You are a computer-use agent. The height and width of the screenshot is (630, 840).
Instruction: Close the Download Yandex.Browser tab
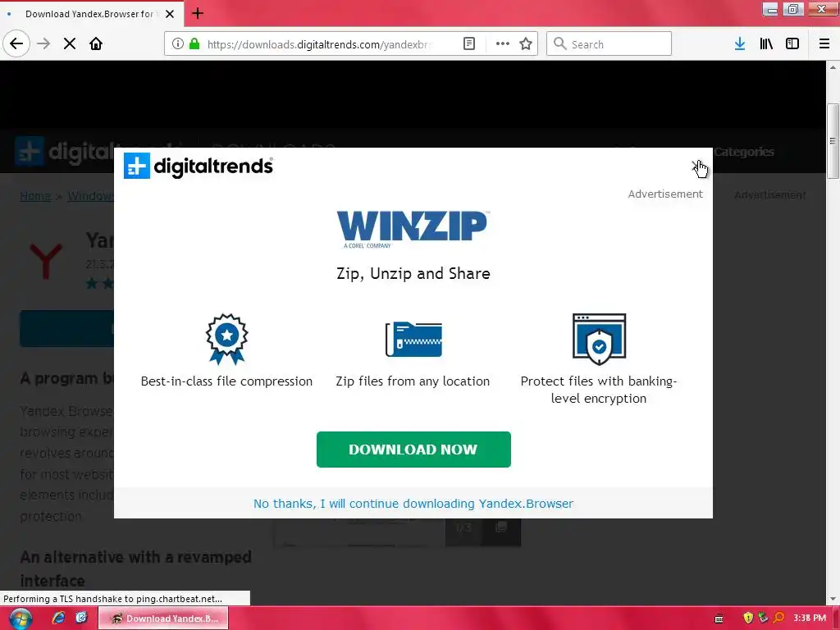[170, 14]
